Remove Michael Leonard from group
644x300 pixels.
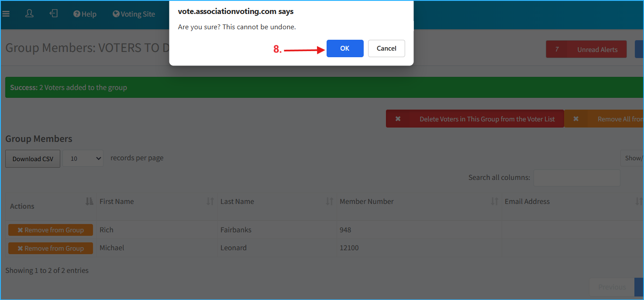pos(51,248)
